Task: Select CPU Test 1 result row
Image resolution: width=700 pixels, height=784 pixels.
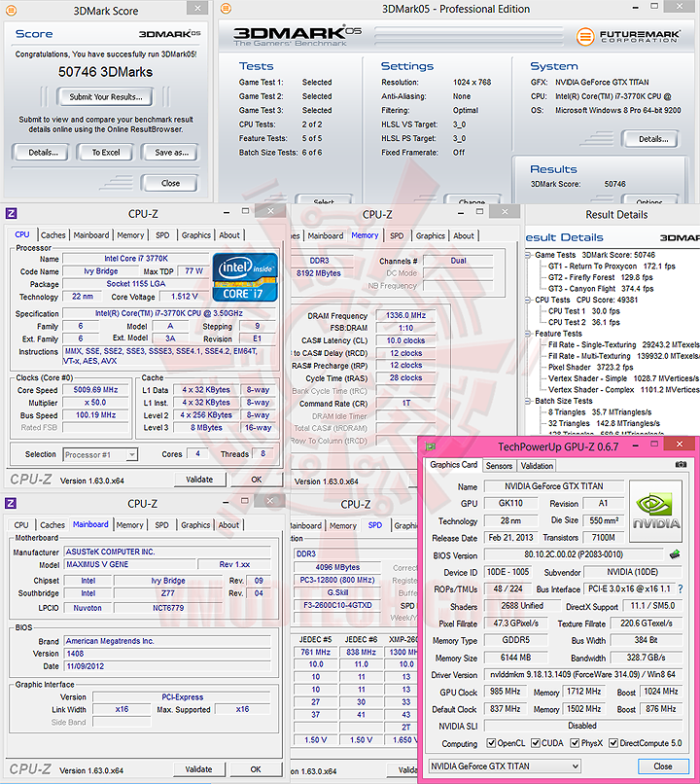Action: (x=583, y=311)
